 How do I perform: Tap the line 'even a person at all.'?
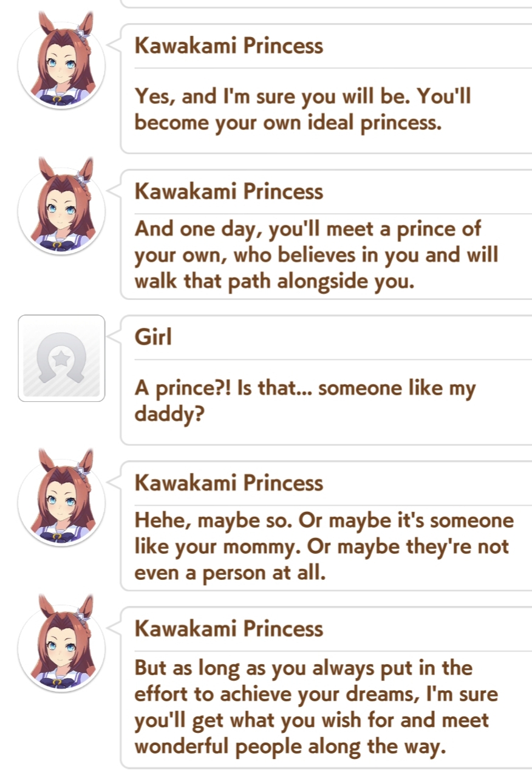(x=230, y=573)
